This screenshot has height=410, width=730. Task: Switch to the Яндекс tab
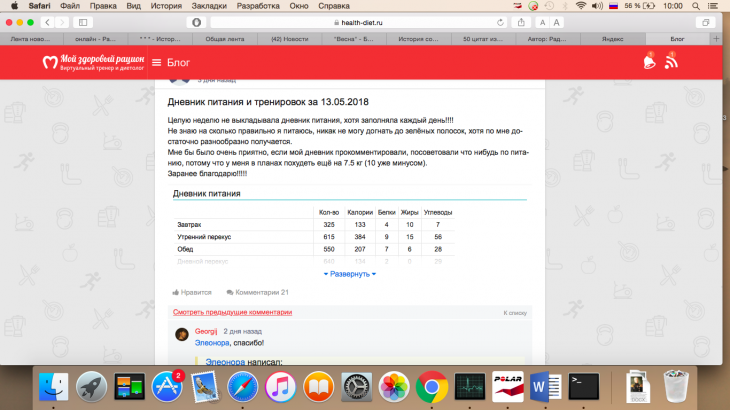(x=612, y=38)
